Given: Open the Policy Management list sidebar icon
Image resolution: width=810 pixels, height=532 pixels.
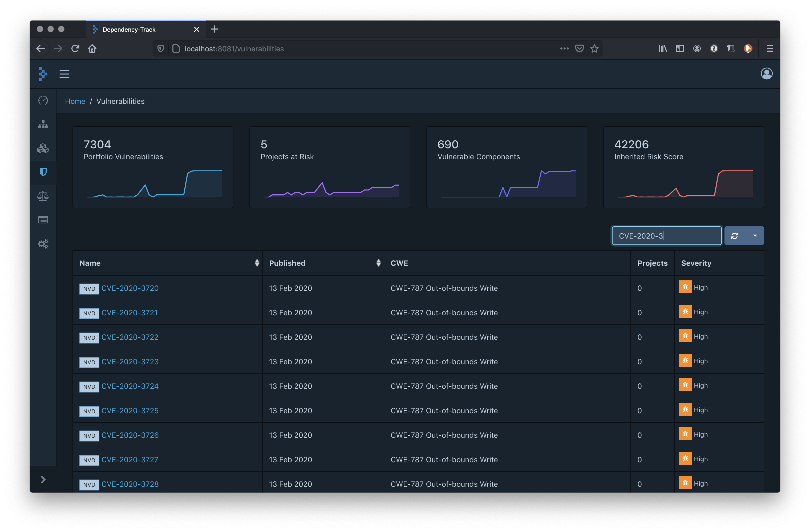Looking at the screenshot, I should 43,220.
